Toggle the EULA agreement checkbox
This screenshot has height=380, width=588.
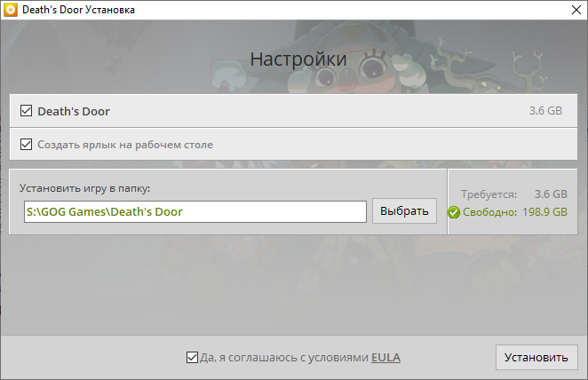click(192, 357)
